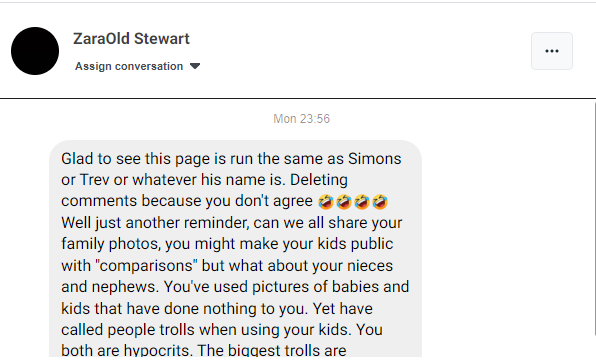
Task: Click the word "Simons" in the message
Action: coord(374,159)
